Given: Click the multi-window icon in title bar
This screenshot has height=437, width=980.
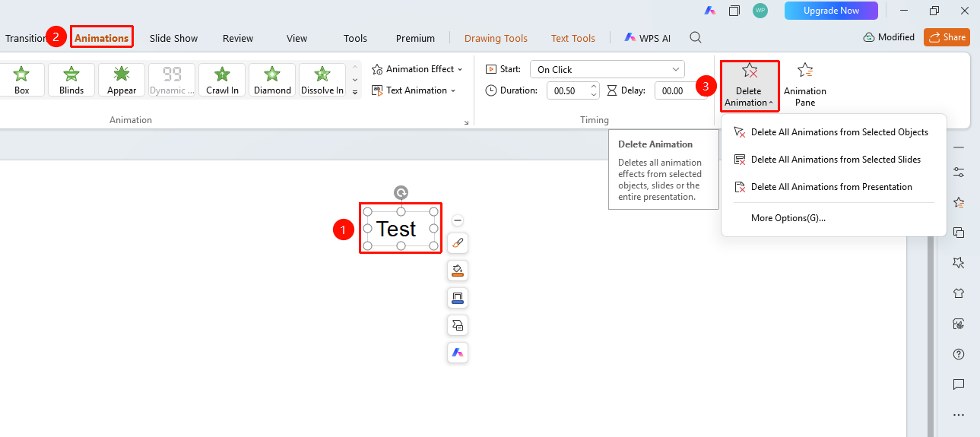Looking at the screenshot, I should coord(734,11).
